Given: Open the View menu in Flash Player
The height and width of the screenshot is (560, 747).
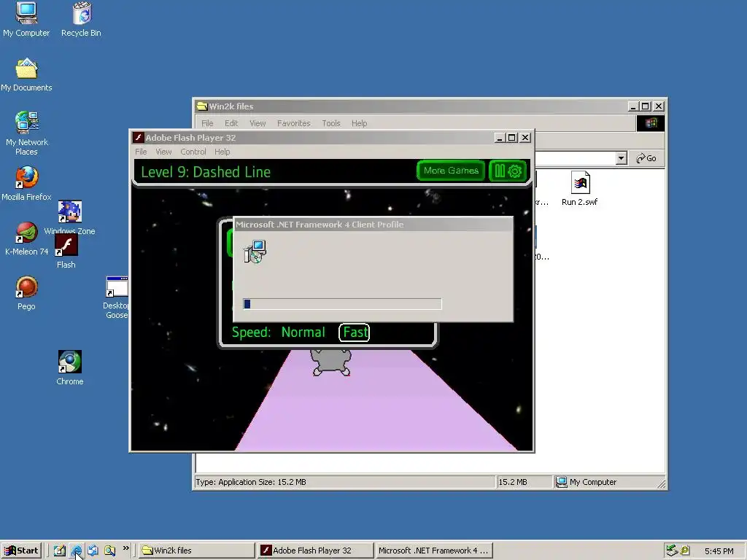Looking at the screenshot, I should coord(163,152).
